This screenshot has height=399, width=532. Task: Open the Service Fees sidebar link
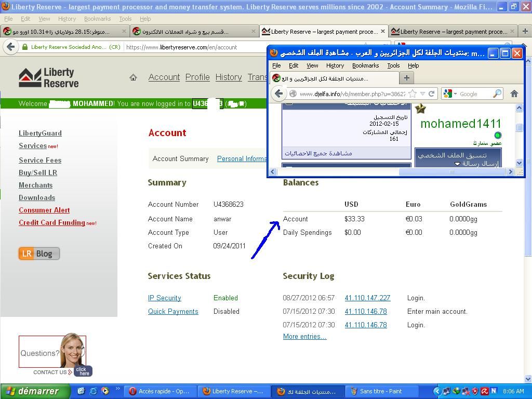point(40,160)
